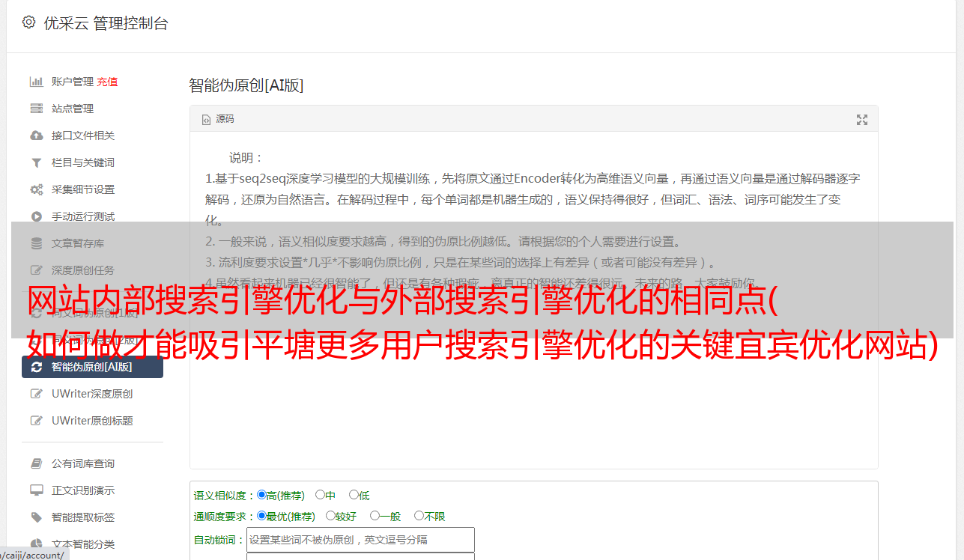Click the cloud upload icon for 接口文件相关
The height and width of the screenshot is (560, 964).
point(36,136)
